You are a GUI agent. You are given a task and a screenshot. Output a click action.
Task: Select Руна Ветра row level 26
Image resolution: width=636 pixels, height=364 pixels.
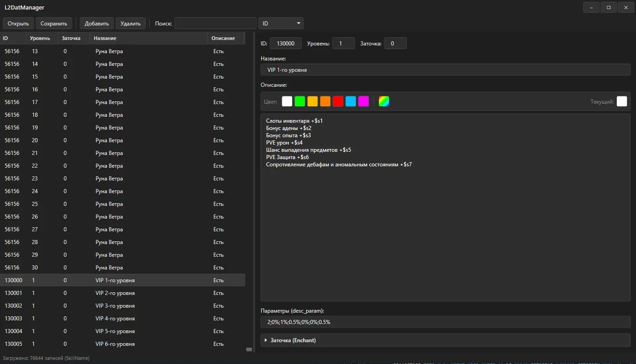pos(122,216)
